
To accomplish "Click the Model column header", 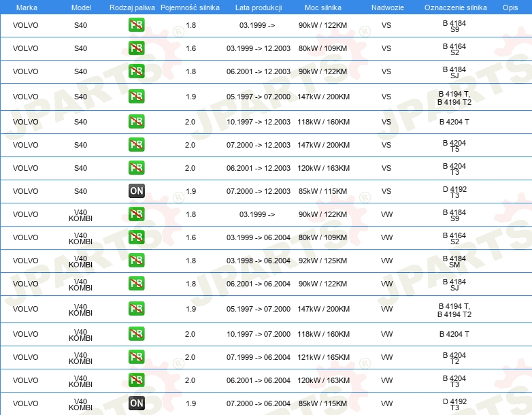I will (81, 7).
